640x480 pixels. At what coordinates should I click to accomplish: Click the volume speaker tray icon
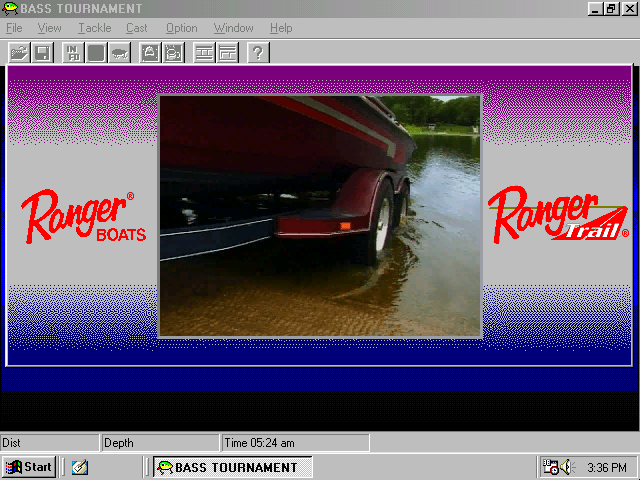click(x=567, y=467)
